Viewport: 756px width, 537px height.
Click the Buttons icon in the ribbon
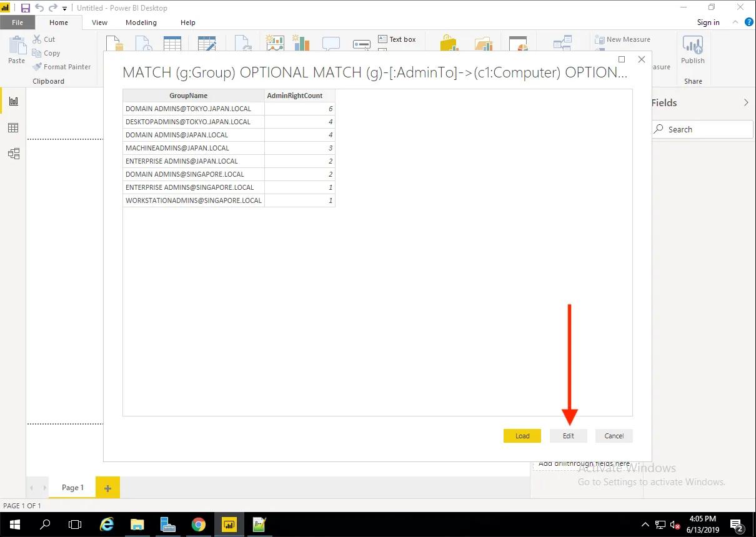pyautogui.click(x=362, y=44)
